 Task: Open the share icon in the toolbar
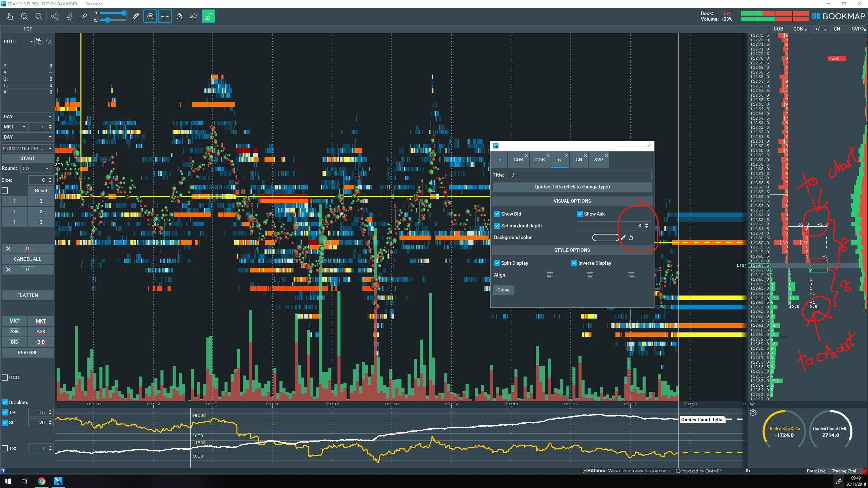54,16
